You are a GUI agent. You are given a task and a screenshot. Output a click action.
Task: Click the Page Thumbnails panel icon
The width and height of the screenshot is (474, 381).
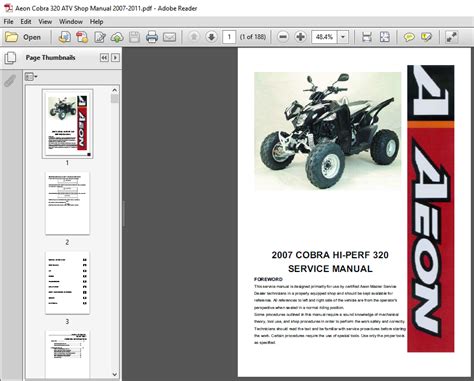point(10,58)
